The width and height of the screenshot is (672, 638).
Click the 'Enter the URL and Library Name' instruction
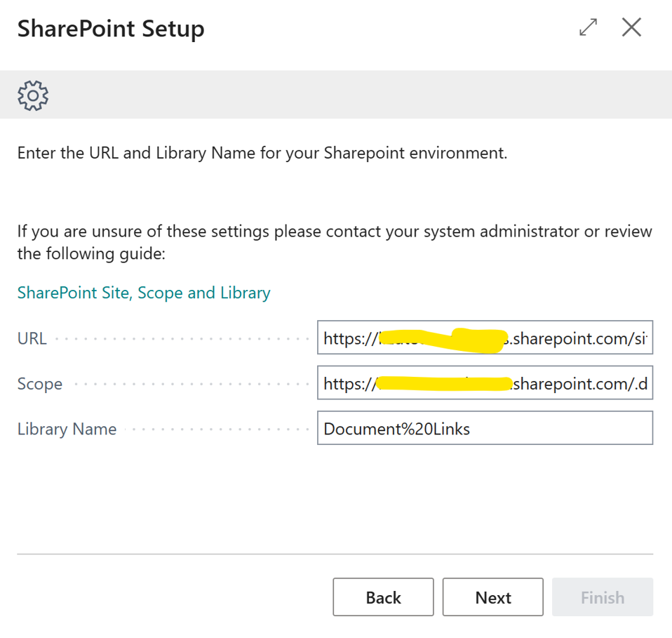pyautogui.click(x=262, y=153)
